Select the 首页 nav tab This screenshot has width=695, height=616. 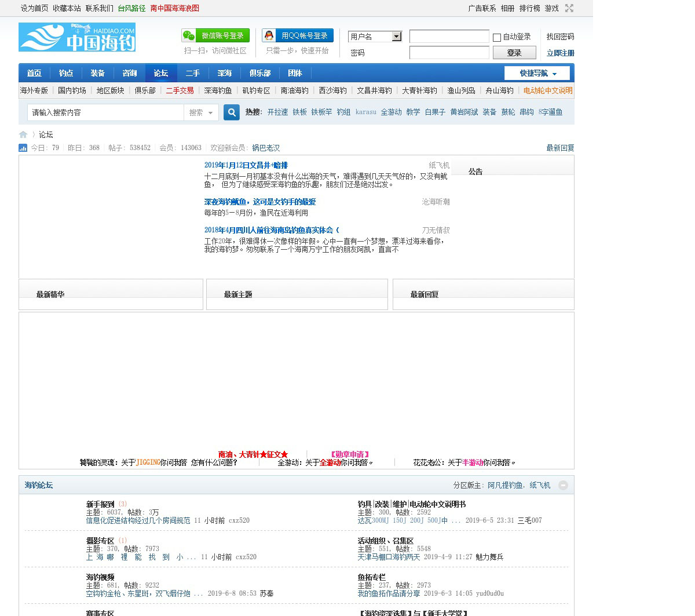click(x=34, y=73)
